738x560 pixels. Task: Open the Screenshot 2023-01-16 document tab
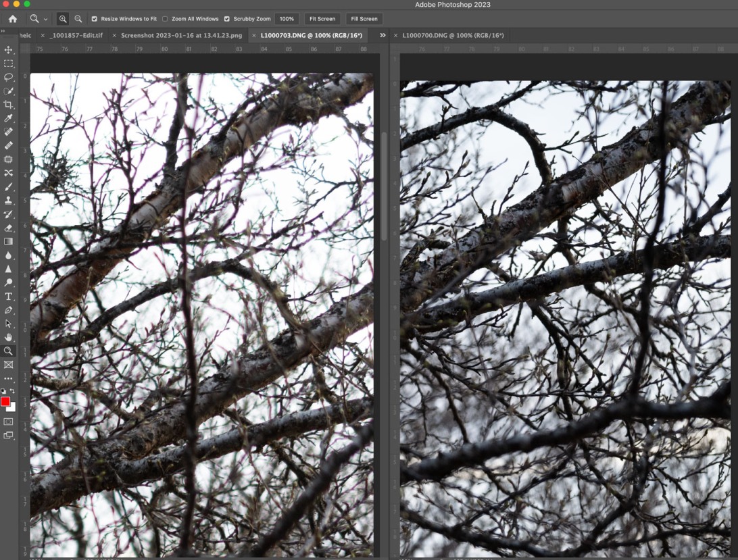coord(181,35)
